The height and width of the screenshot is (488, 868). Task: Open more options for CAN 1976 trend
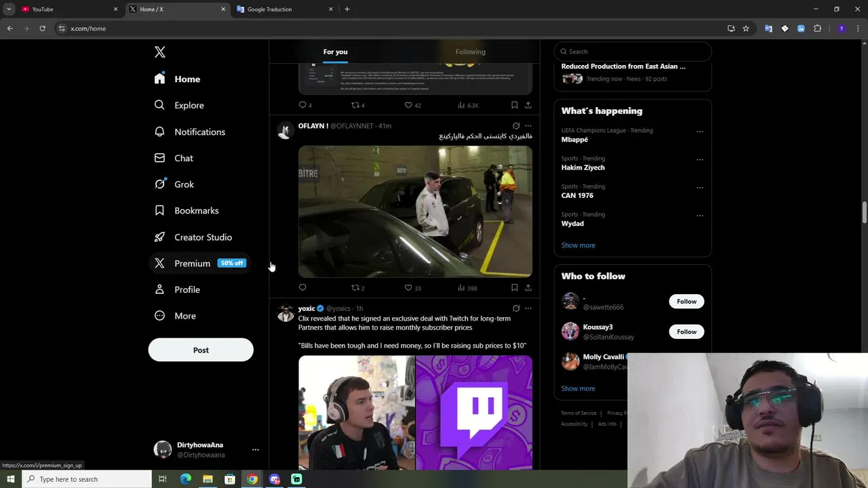pyautogui.click(x=700, y=188)
